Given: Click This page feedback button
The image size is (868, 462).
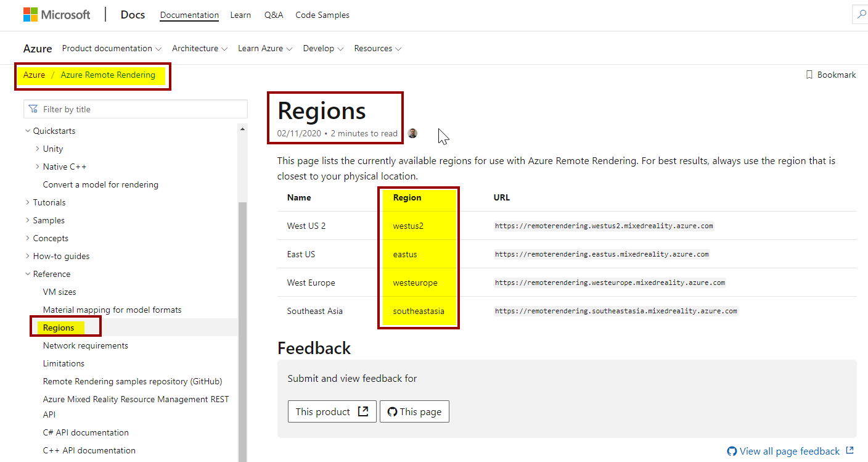Looking at the screenshot, I should [414, 411].
